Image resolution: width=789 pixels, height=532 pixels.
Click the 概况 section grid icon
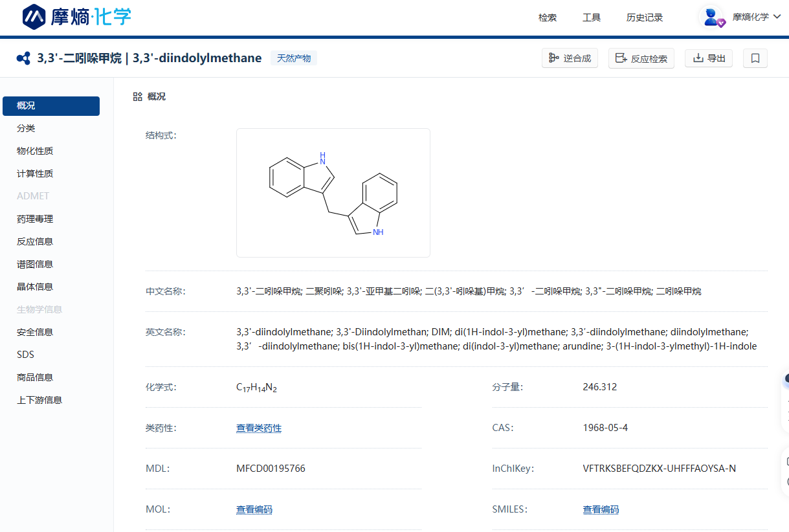pos(137,96)
